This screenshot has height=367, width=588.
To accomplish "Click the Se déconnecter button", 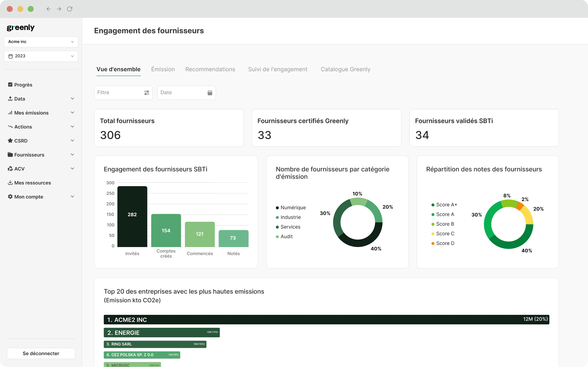I will pyautogui.click(x=41, y=353).
